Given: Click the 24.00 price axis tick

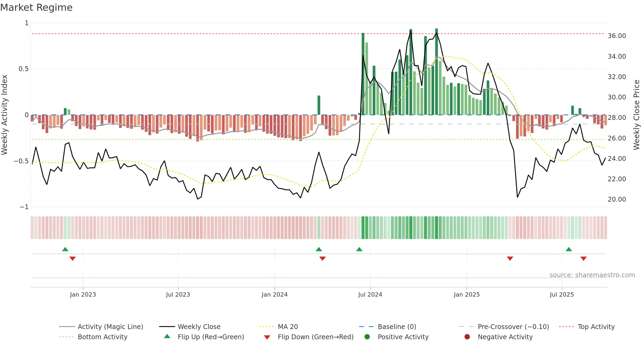Looking at the screenshot, I should click(617, 158).
